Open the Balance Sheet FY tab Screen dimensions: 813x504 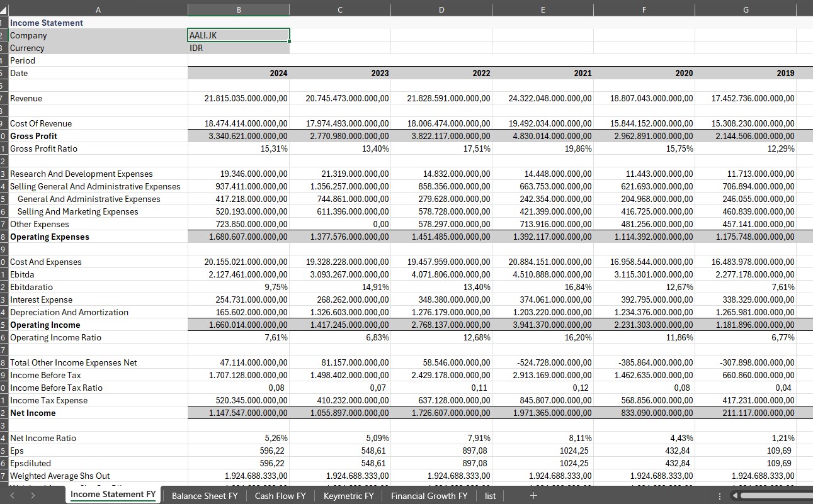(205, 496)
